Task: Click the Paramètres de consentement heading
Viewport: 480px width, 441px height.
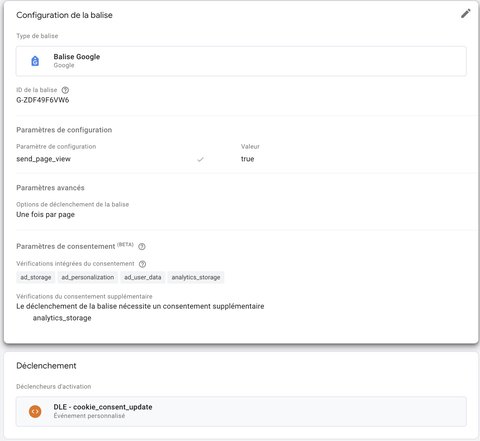Action: 66,246
